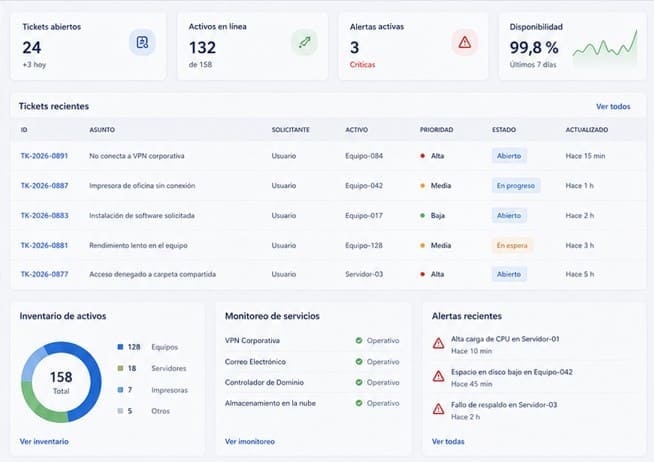Click 'Alta carga de CPU en Servidor-01' alert
654x462 pixels.
(x=505, y=339)
